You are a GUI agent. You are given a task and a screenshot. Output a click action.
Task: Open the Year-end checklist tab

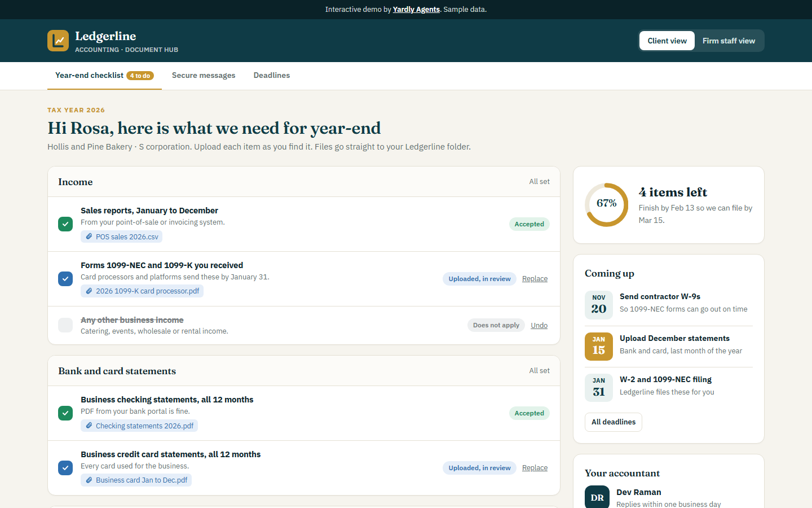click(x=104, y=76)
